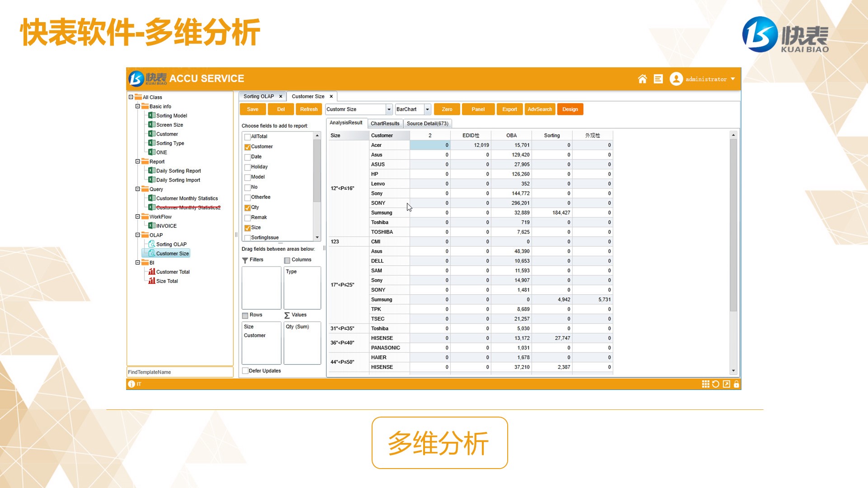Click the lock icon in status bar
The image size is (868, 488).
(736, 384)
